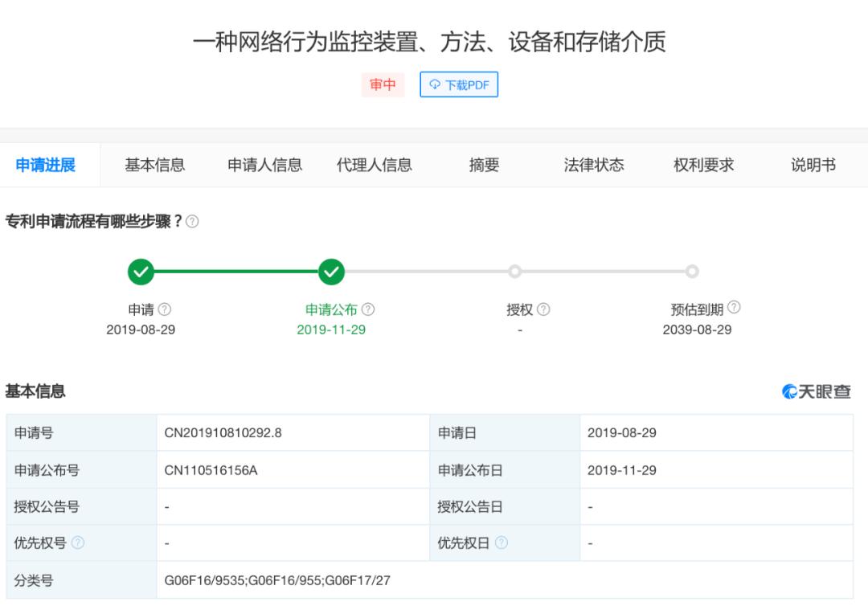Download the patent PDF
The image size is (868, 614).
tap(459, 84)
